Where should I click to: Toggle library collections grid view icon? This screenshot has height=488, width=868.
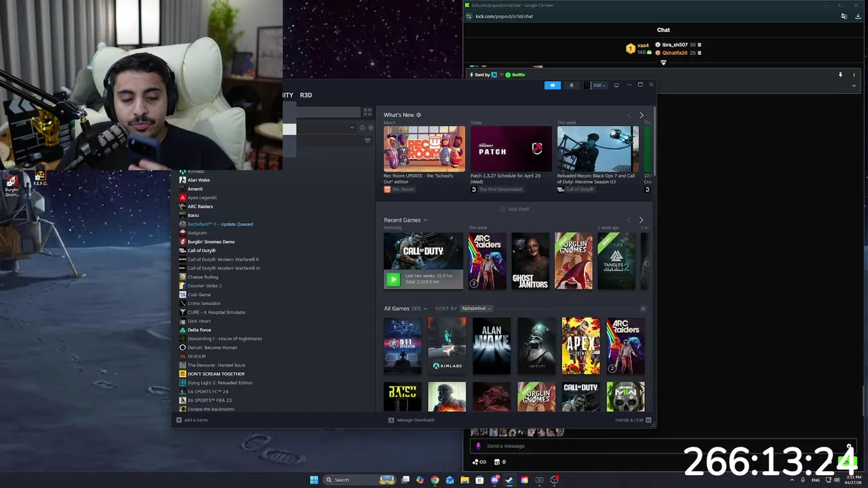pyautogui.click(x=368, y=112)
